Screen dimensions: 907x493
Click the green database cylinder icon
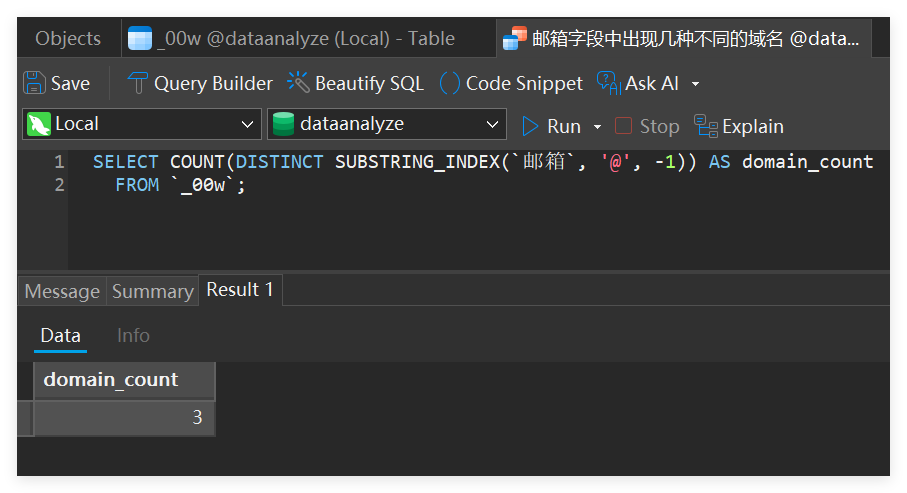pos(283,124)
